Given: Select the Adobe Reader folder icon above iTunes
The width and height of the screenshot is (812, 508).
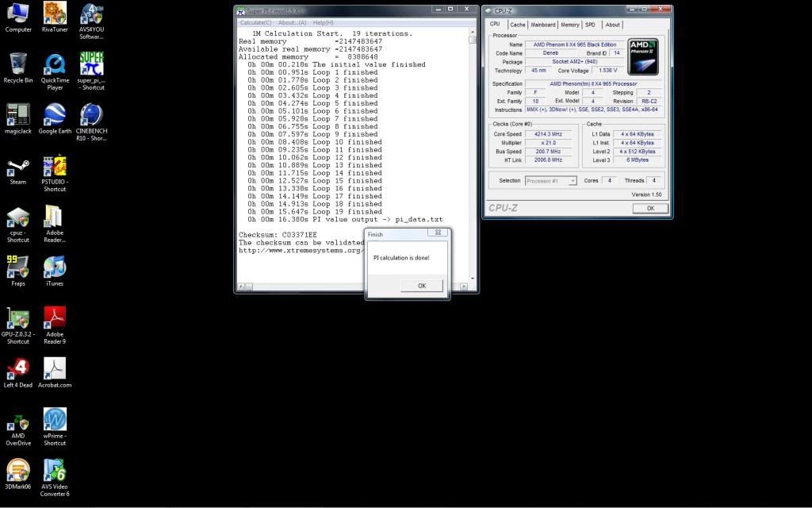Looking at the screenshot, I should tap(55, 224).
